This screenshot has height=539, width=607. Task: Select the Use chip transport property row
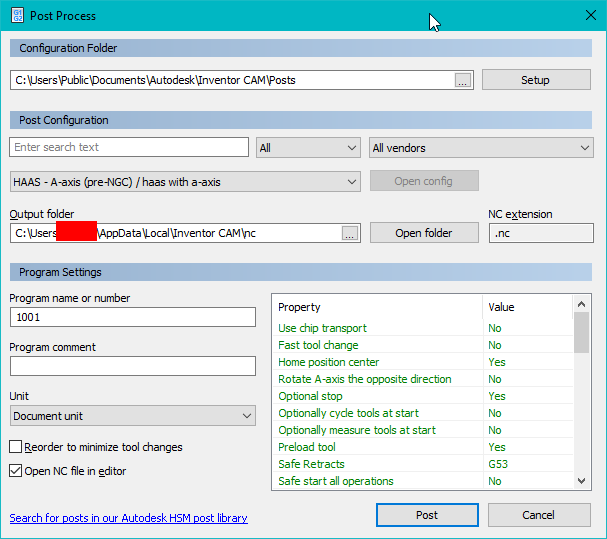tap(422, 328)
